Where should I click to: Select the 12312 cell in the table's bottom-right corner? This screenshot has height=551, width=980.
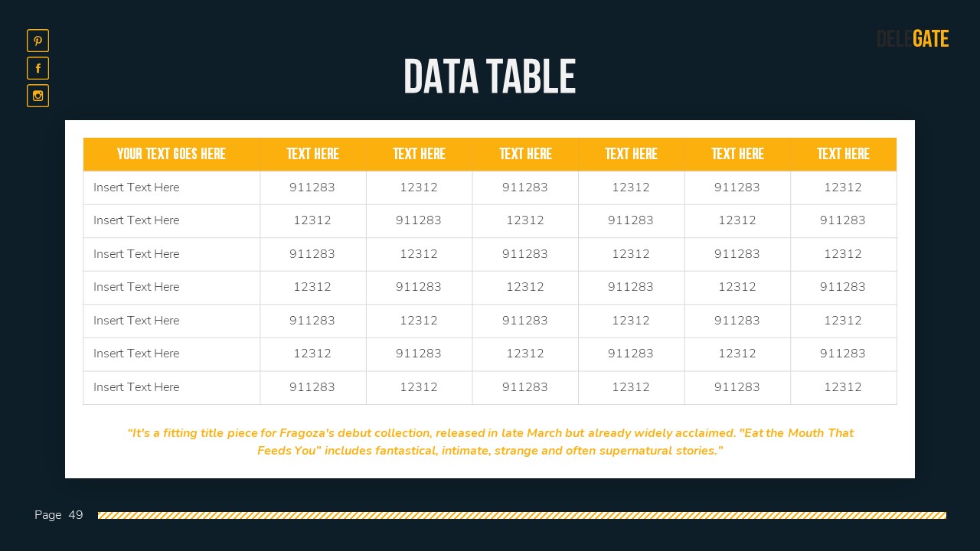point(843,387)
